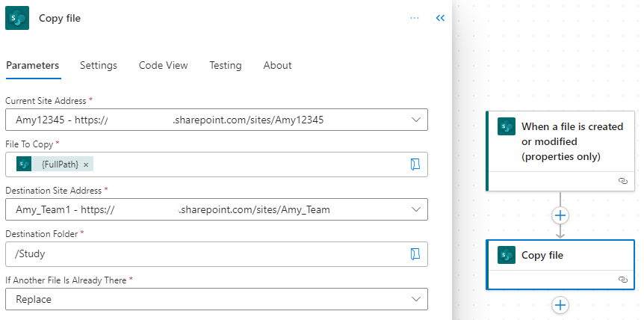This screenshot has height=320, width=644.
Task: Add a step between trigger and Copy file
Action: [560, 215]
